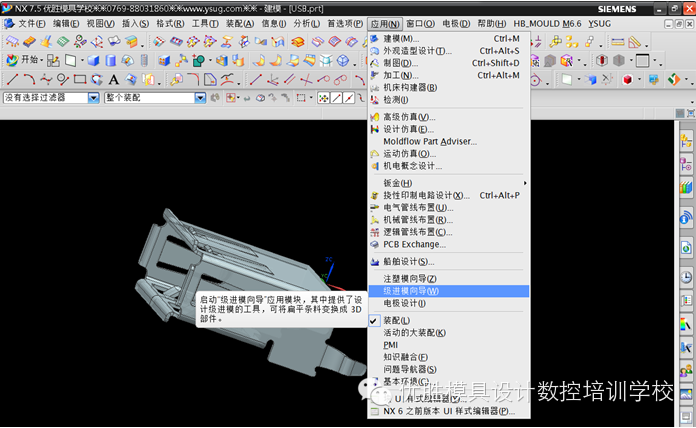Choose PMI menu entry

(x=449, y=345)
